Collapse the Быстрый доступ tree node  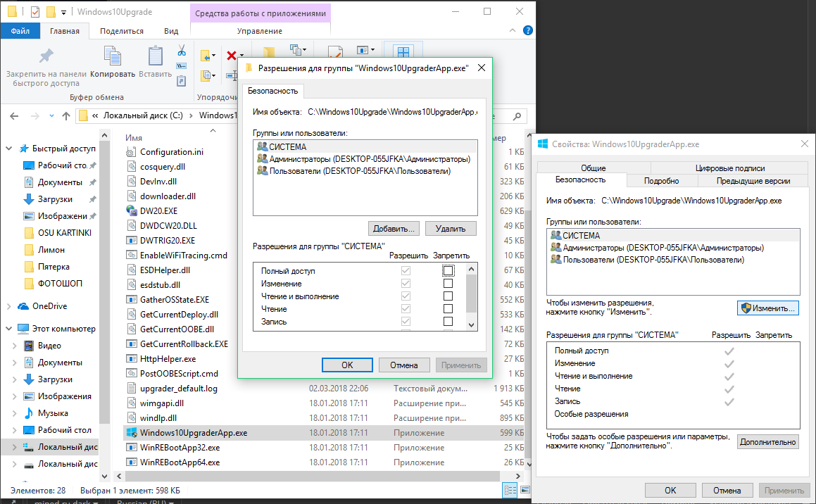coord(9,149)
